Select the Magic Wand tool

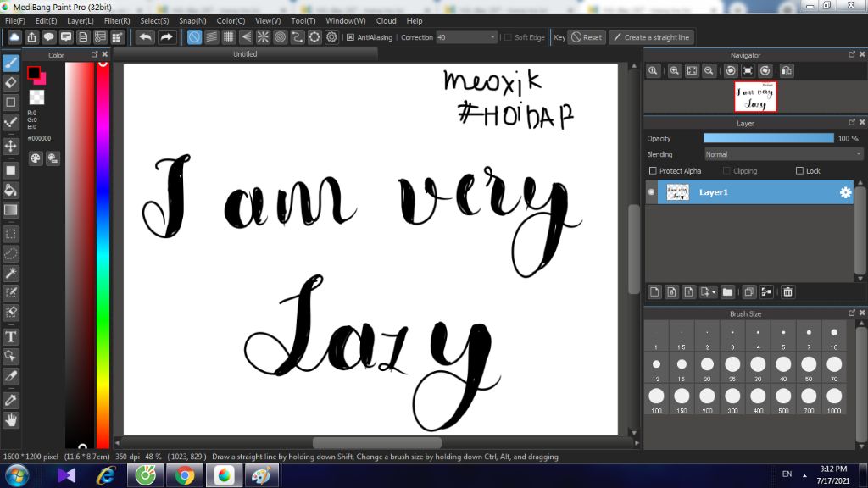coord(10,273)
